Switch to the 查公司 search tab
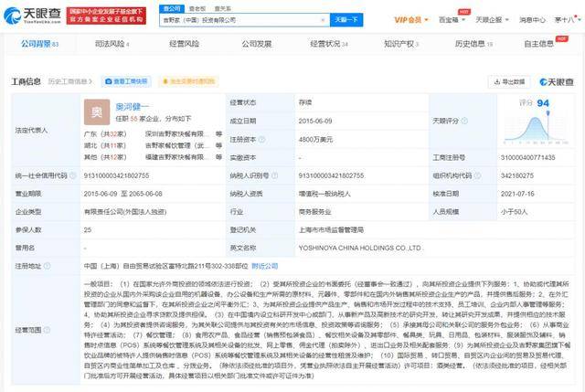This screenshot has width=585, height=392. pos(172,8)
